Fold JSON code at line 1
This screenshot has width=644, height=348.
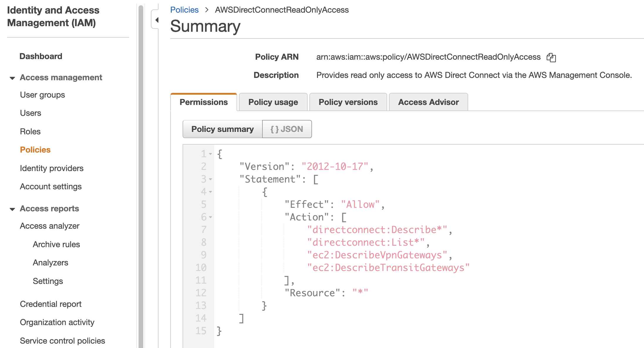pyautogui.click(x=210, y=154)
